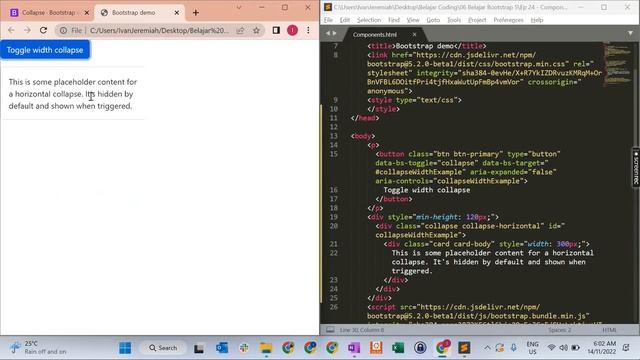Open the padlock app on taskbar

point(420,348)
